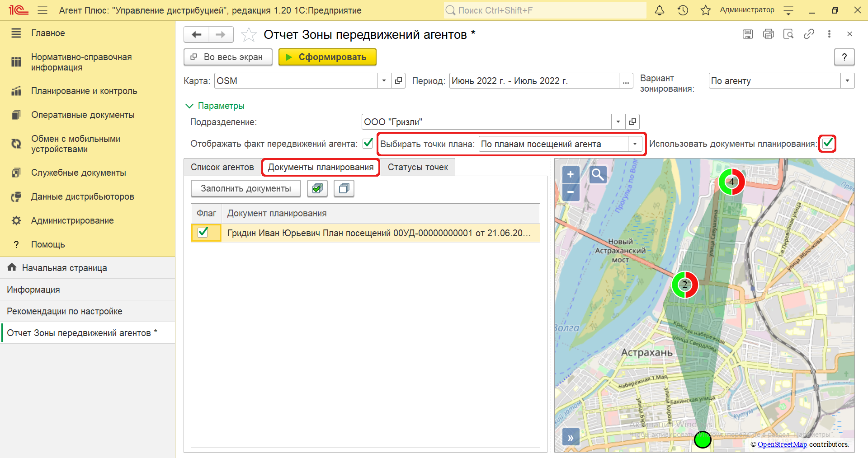Go back with the left arrow
868x458 pixels.
(x=197, y=34)
